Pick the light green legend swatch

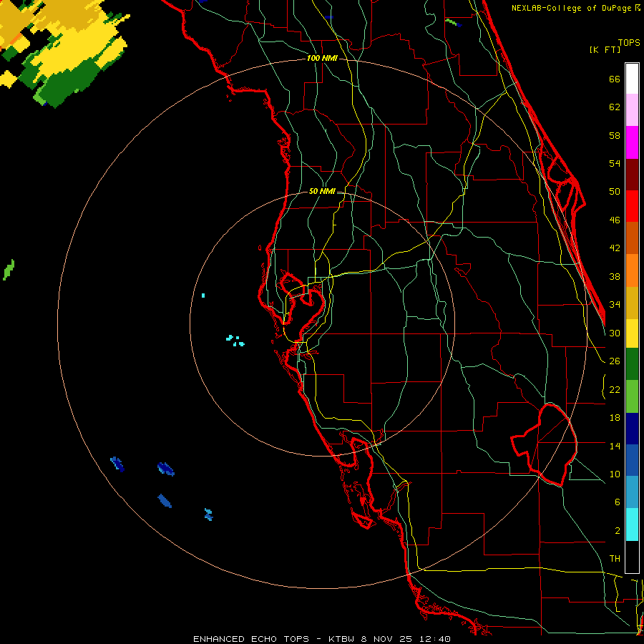coord(632,396)
